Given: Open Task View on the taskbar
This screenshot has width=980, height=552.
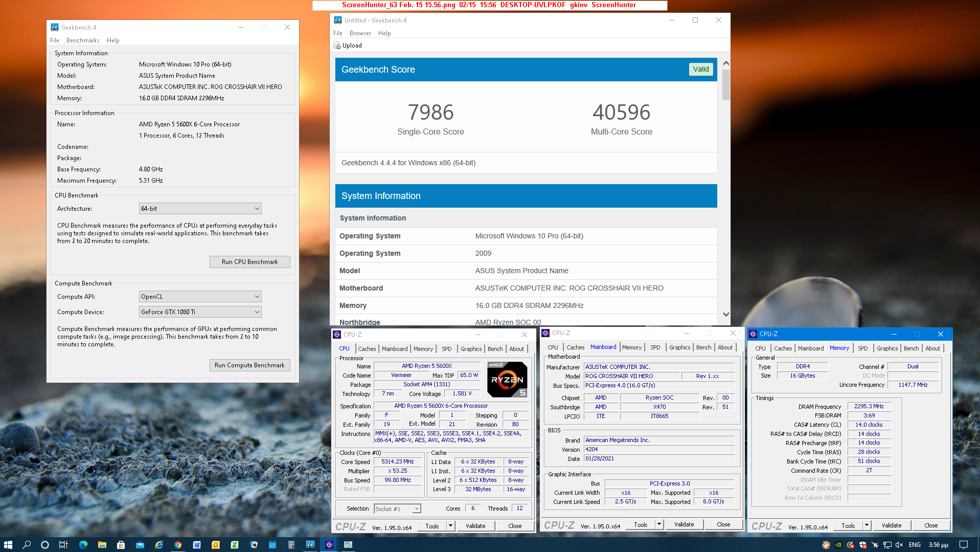Looking at the screenshot, I should coord(63,545).
